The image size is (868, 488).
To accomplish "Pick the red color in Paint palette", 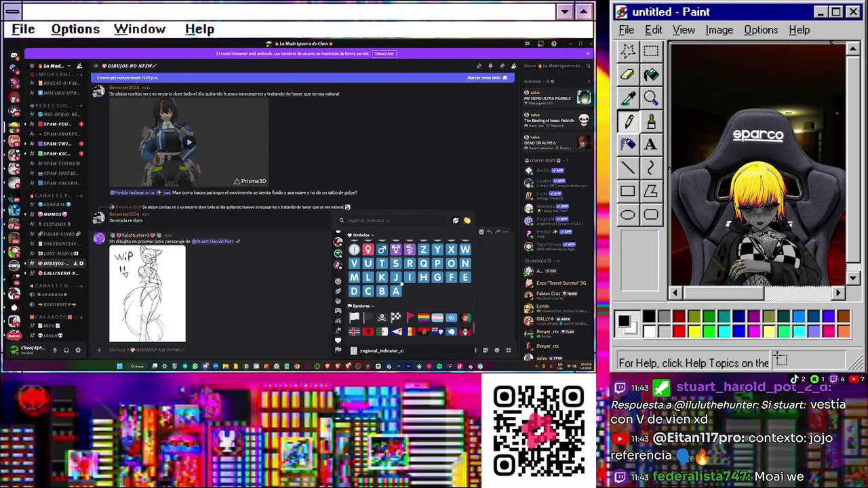I will coord(679,331).
